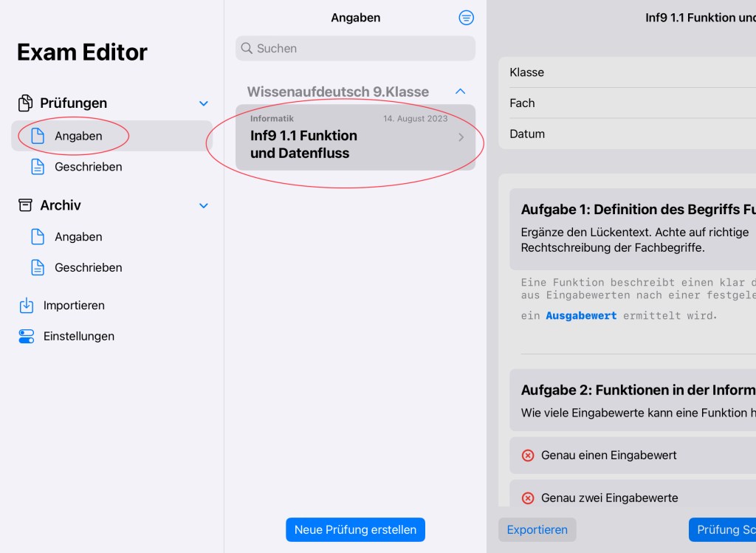Open the Inf9 1.1 Funktion und Datenfluss exam
The width and height of the screenshot is (756, 553).
point(355,137)
